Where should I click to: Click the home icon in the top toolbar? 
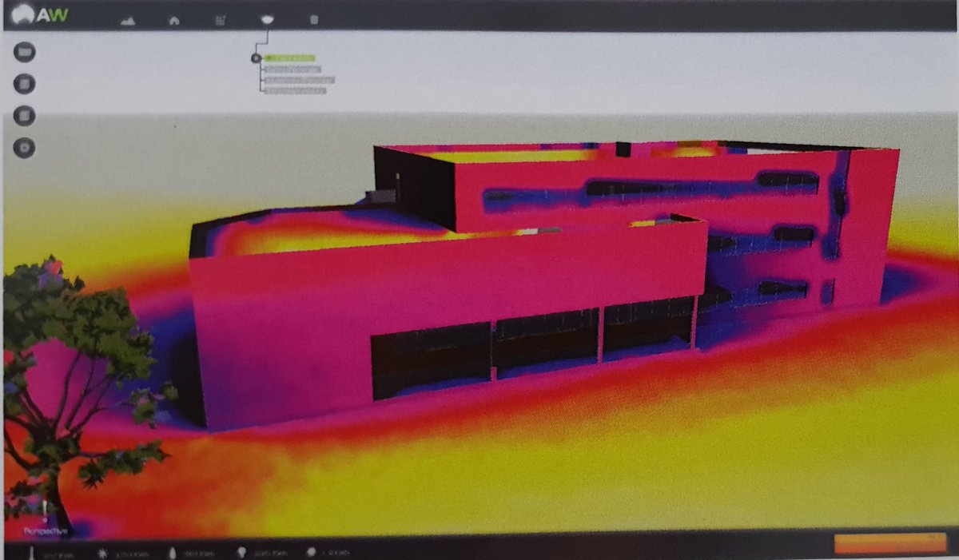click(174, 20)
